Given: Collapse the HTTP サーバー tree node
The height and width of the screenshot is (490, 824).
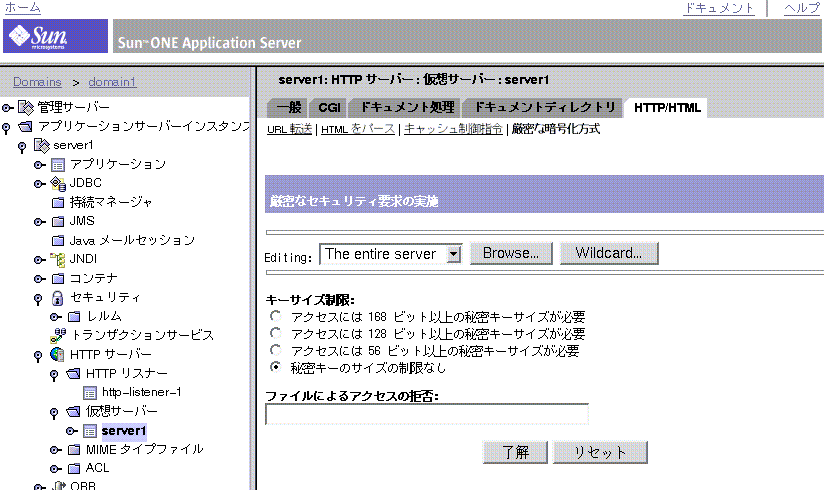Looking at the screenshot, I should (38, 356).
